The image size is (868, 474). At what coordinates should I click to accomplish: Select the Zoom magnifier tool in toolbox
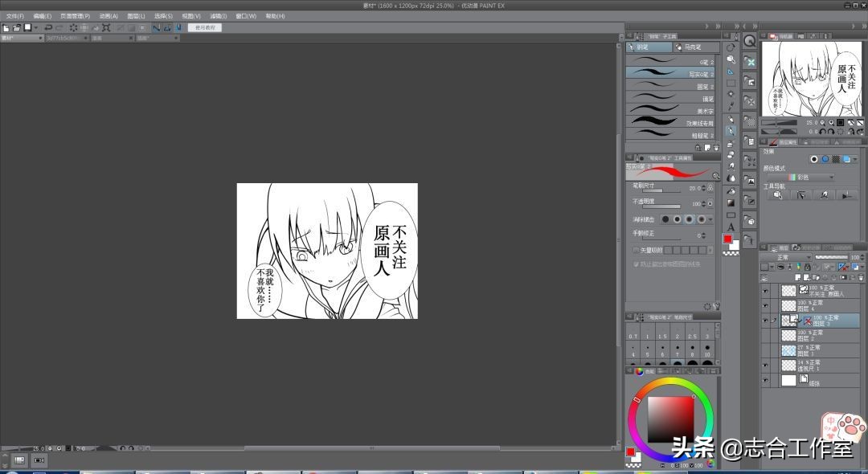click(x=731, y=47)
